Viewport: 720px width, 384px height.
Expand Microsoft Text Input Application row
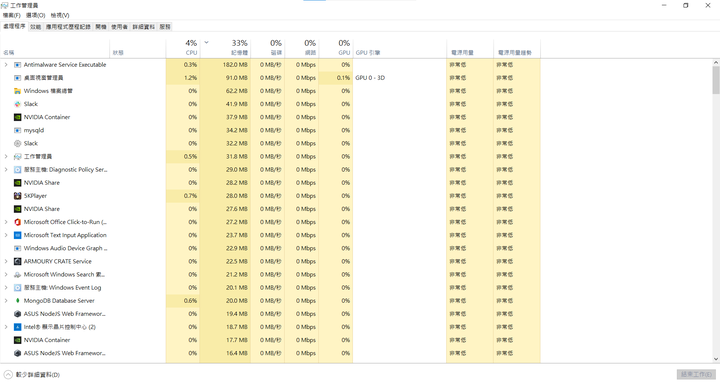tap(6, 235)
